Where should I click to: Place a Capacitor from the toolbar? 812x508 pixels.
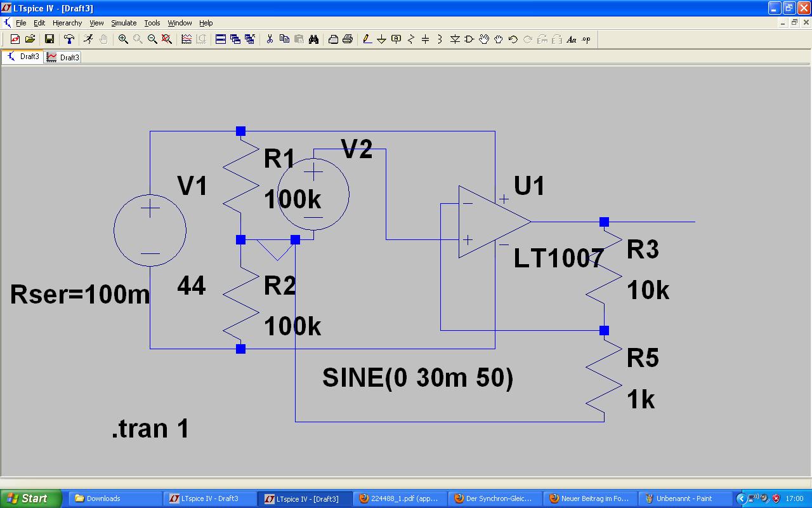(426, 39)
